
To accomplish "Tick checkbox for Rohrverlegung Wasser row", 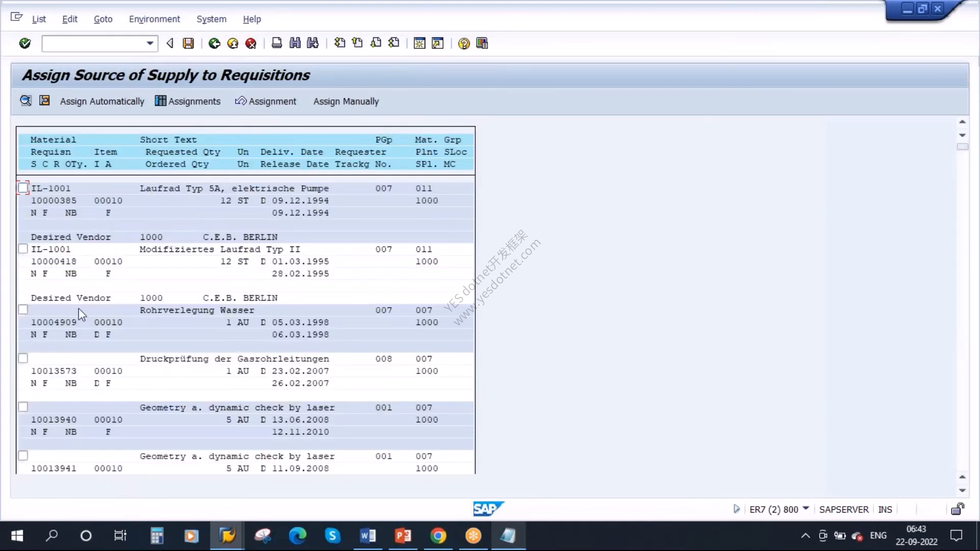I will 23,310.
